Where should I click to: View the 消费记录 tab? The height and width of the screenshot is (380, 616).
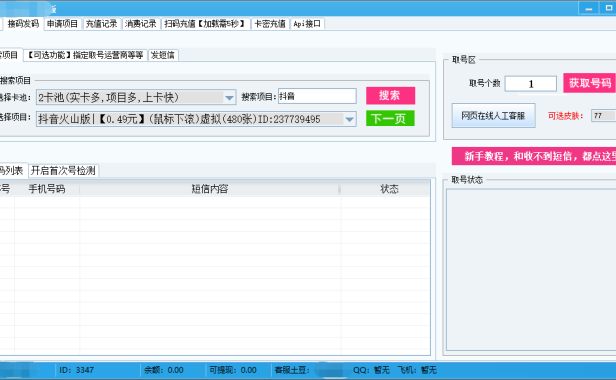[140, 24]
